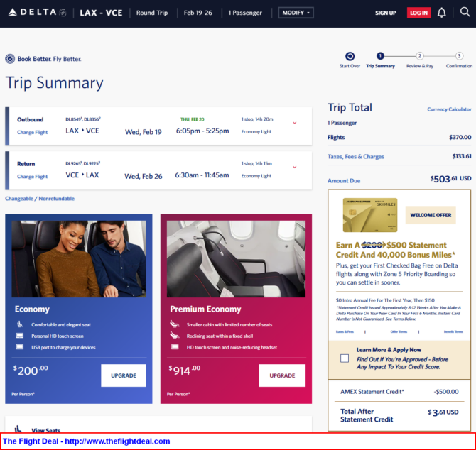Click Change Flight under Return
The image size is (476, 450).
tap(32, 177)
